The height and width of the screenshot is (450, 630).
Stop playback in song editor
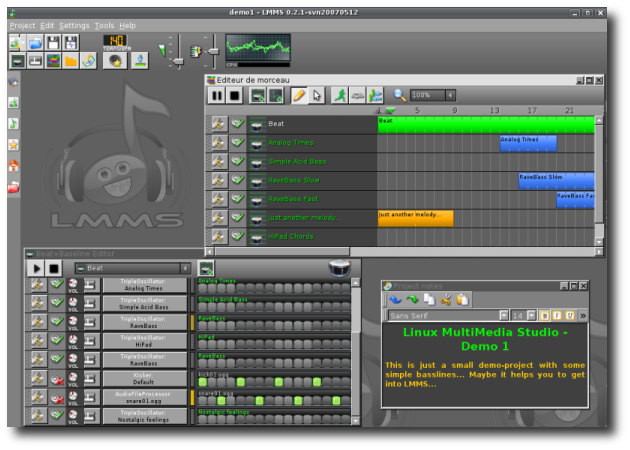click(x=235, y=96)
